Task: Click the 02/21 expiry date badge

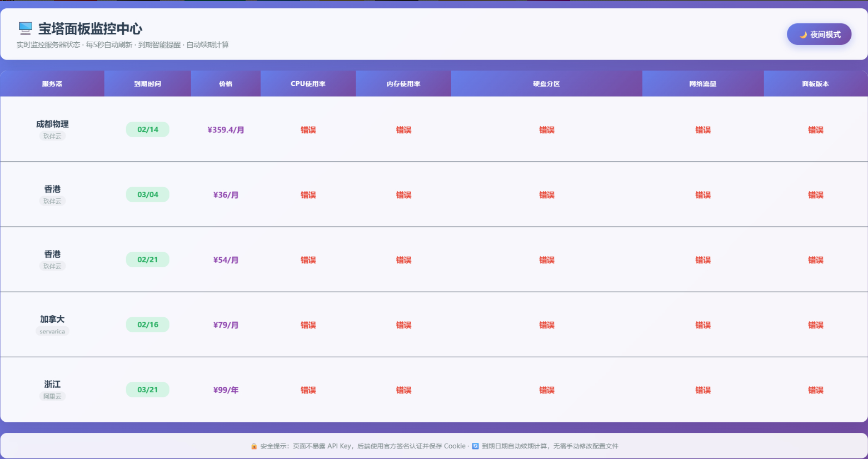Action: [x=148, y=260]
